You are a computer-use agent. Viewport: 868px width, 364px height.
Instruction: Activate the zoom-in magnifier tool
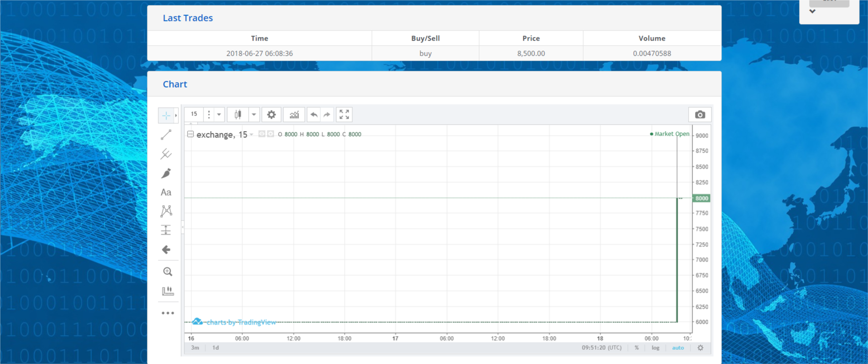point(167,272)
